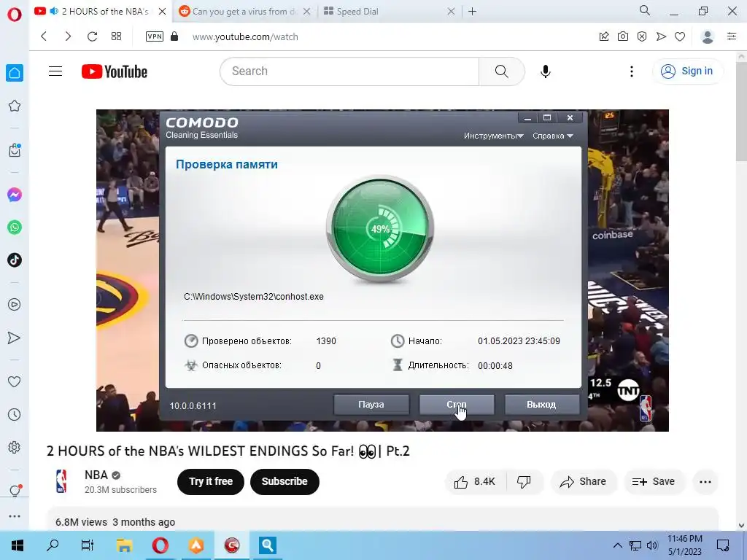Share the NBA video
Viewport: 747px width, 560px height.
click(583, 482)
